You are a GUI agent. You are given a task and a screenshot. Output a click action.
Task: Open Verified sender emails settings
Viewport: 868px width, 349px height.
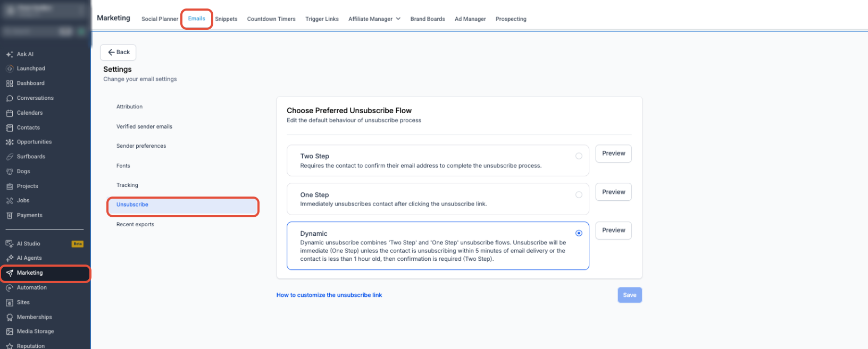pyautogui.click(x=144, y=127)
